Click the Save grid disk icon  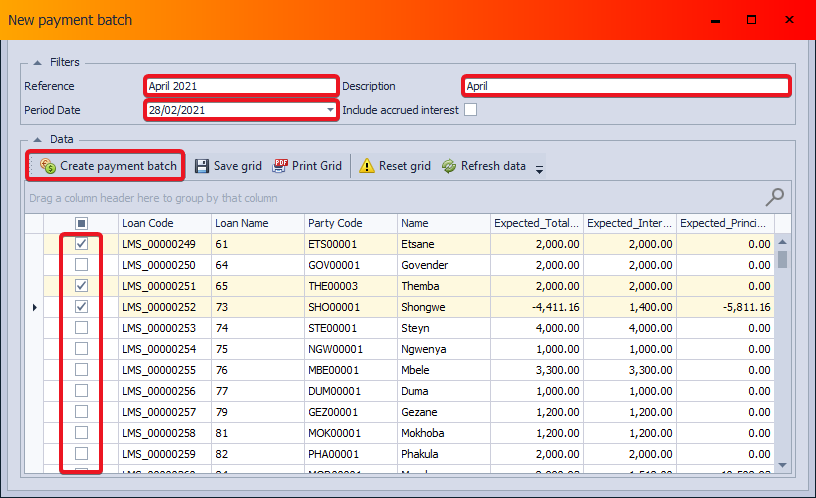point(202,166)
